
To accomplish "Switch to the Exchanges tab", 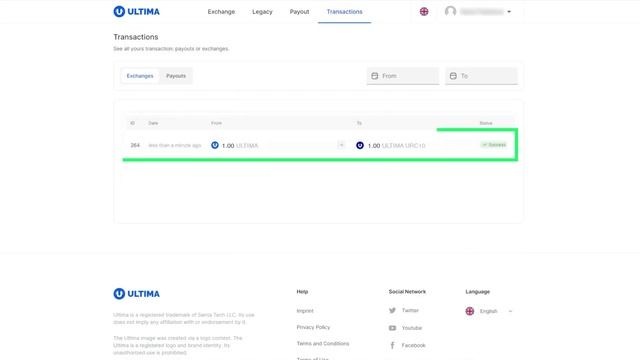I will [x=140, y=76].
